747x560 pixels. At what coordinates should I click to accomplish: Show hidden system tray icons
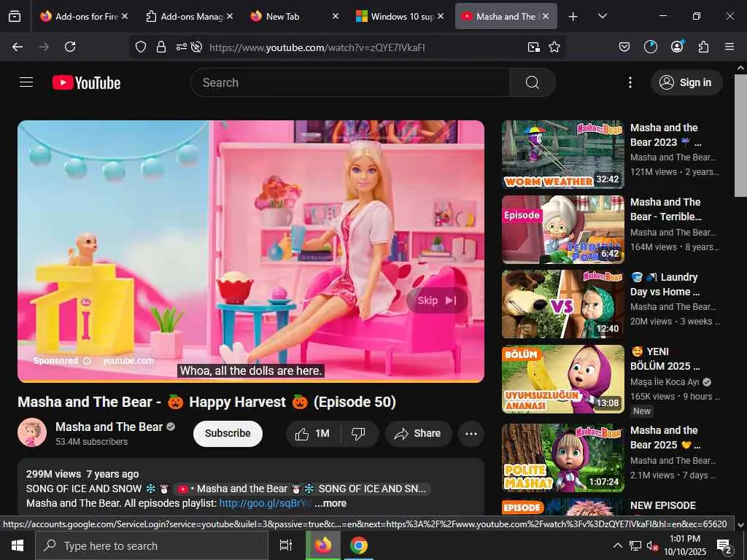(617, 545)
